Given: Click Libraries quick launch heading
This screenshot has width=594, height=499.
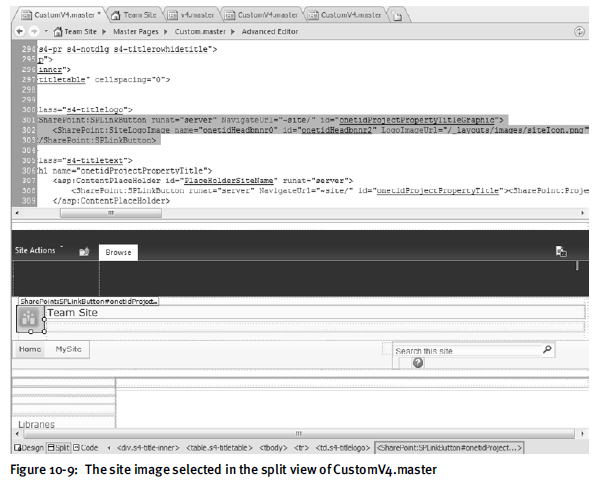Looking at the screenshot, I should [36, 424].
